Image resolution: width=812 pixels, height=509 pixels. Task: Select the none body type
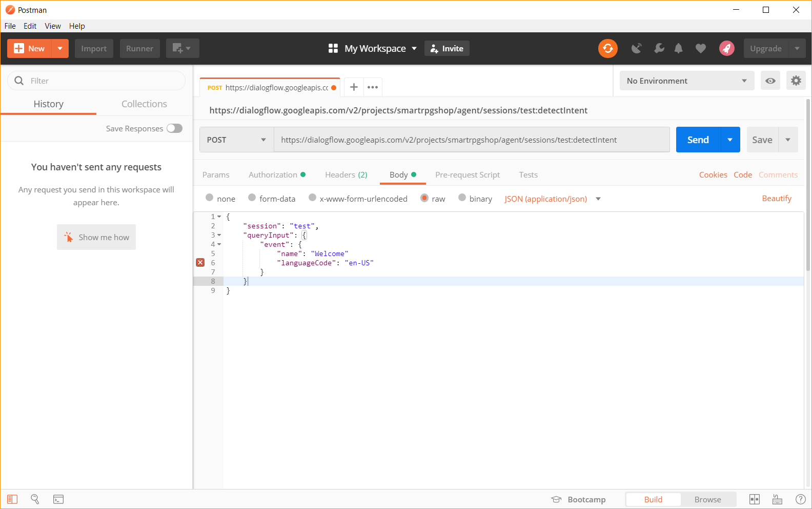(209, 198)
